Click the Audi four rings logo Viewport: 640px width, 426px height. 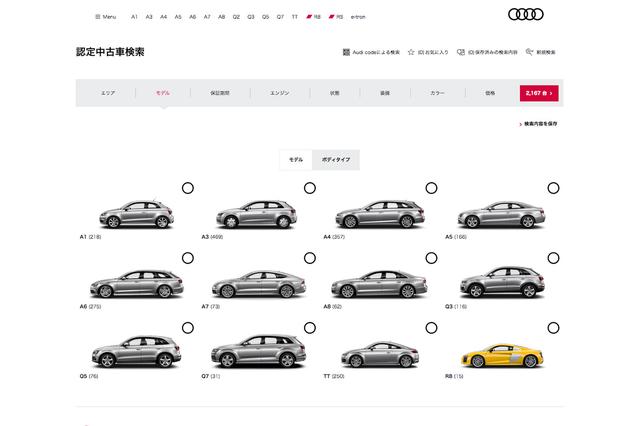[526, 14]
